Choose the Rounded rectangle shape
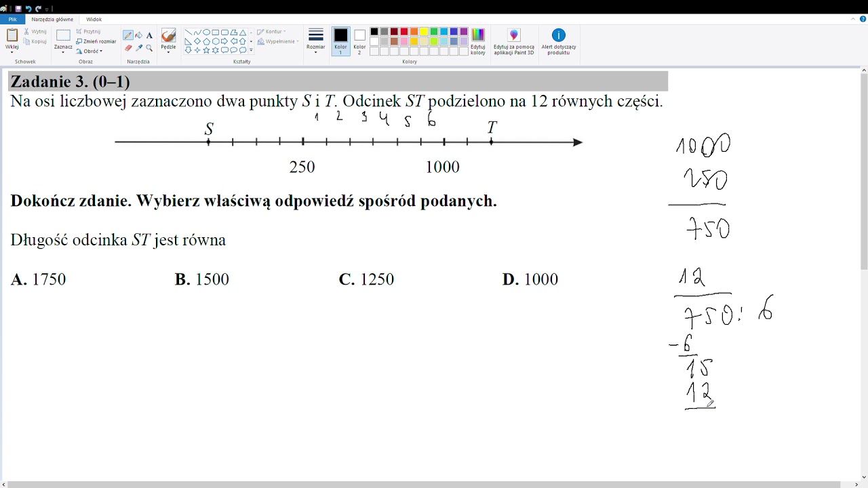The height and width of the screenshot is (488, 868). pyautogui.click(x=224, y=32)
